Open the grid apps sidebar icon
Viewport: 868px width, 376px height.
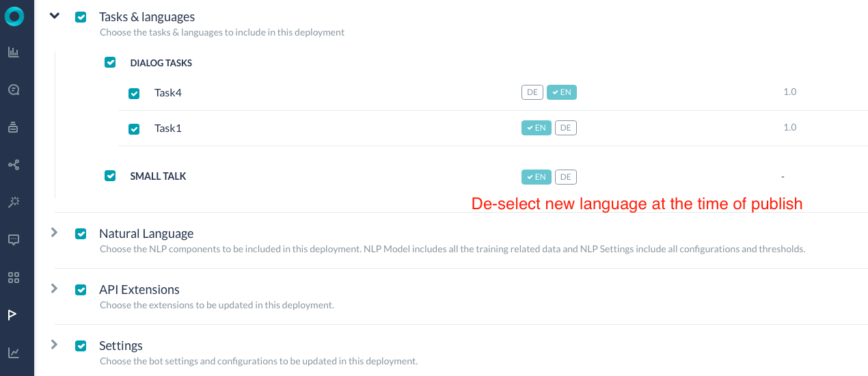[14, 277]
